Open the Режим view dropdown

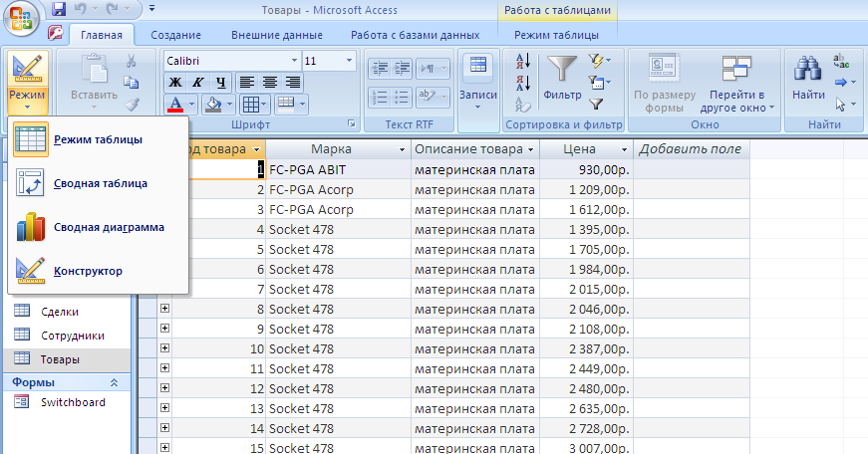tap(27, 101)
